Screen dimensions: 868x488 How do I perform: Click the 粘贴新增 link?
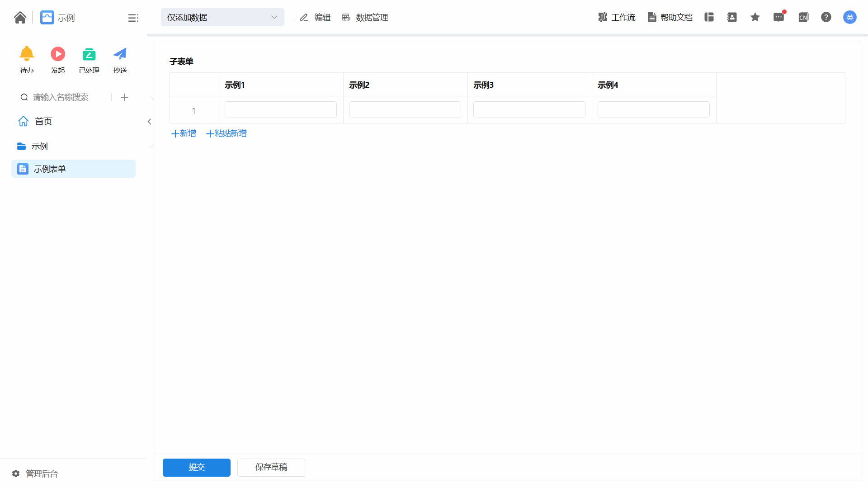click(226, 133)
